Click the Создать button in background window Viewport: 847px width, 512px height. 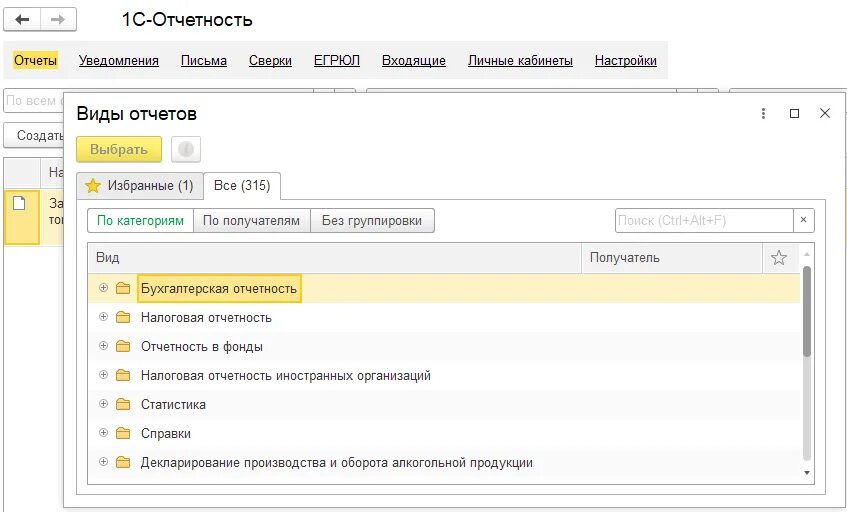click(34, 135)
